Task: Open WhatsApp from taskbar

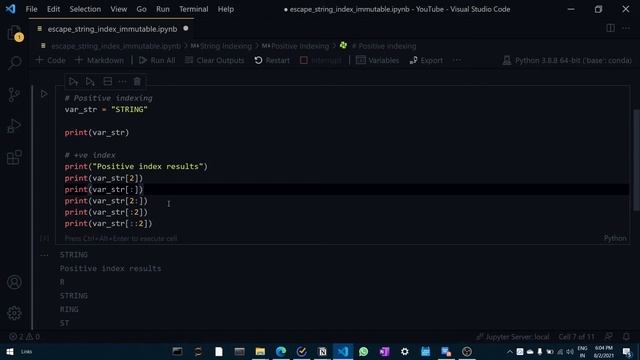Action: [363, 351]
